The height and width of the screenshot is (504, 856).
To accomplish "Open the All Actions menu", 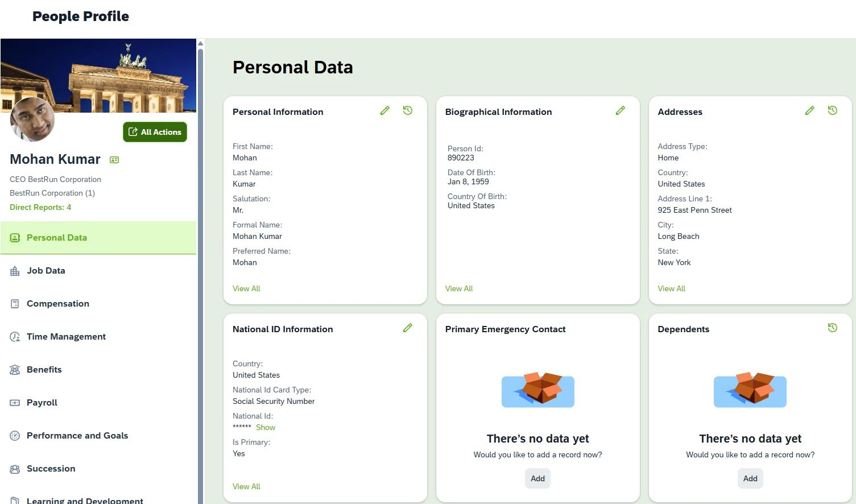I will (155, 132).
